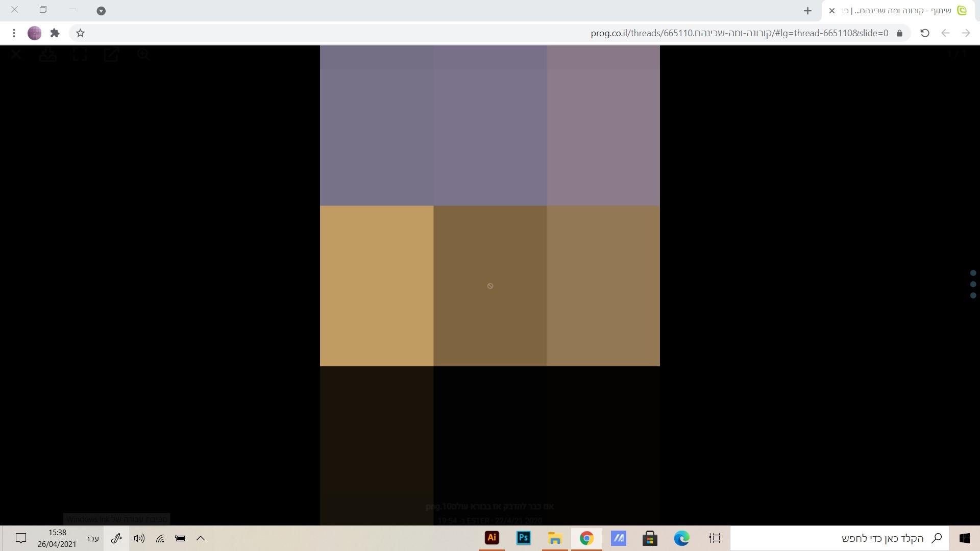
Task: Open image in a new window
Action: coord(111,55)
